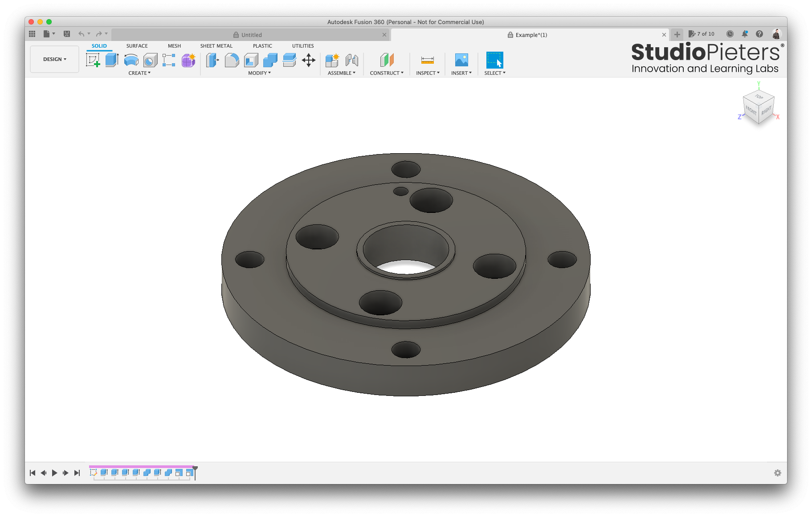This screenshot has height=517, width=812.
Task: Select the Shell tool
Action: [251, 60]
